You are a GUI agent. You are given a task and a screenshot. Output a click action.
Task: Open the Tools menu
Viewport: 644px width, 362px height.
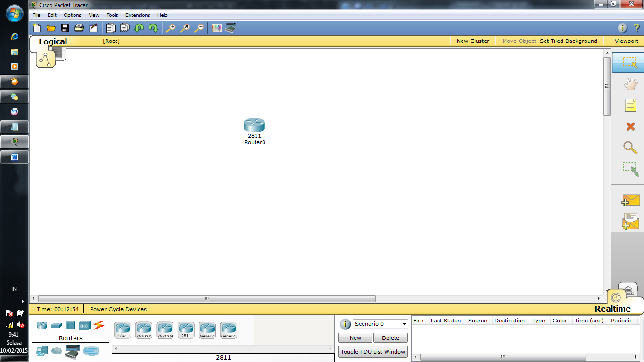[112, 15]
